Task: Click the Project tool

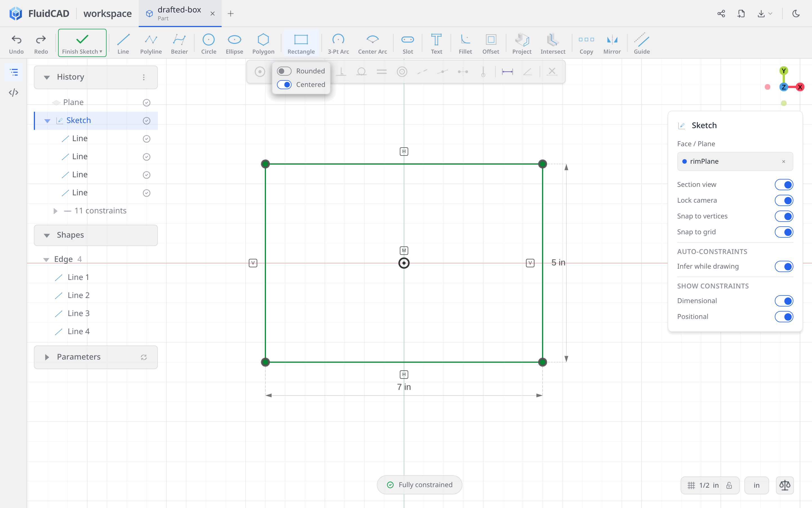Action: point(522,43)
